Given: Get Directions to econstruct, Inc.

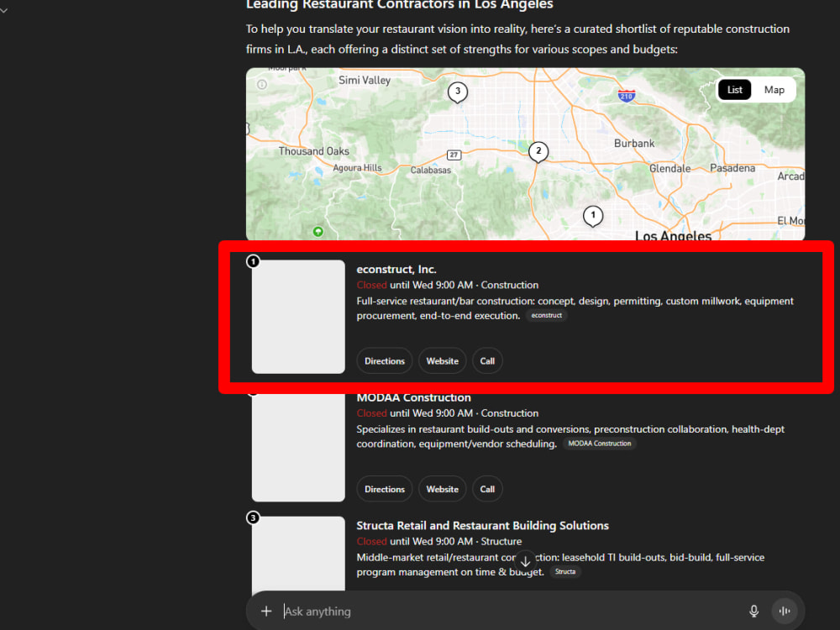Looking at the screenshot, I should pyautogui.click(x=385, y=361).
